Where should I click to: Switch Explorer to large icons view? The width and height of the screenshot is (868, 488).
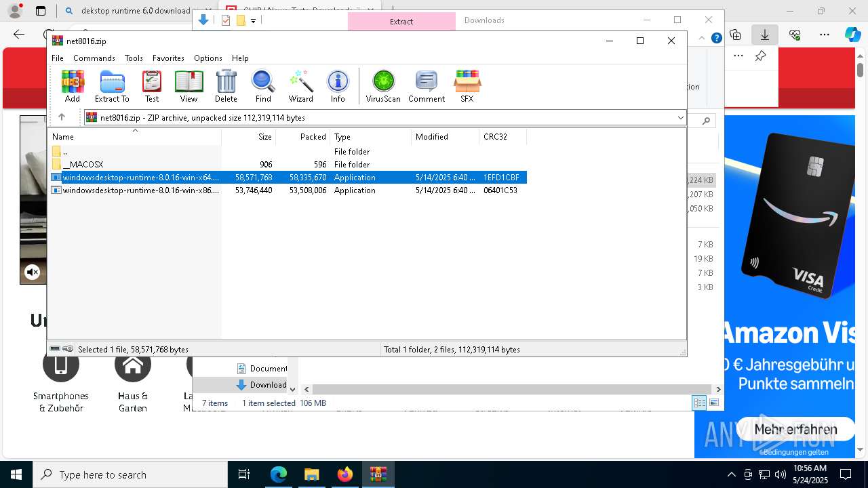point(713,403)
